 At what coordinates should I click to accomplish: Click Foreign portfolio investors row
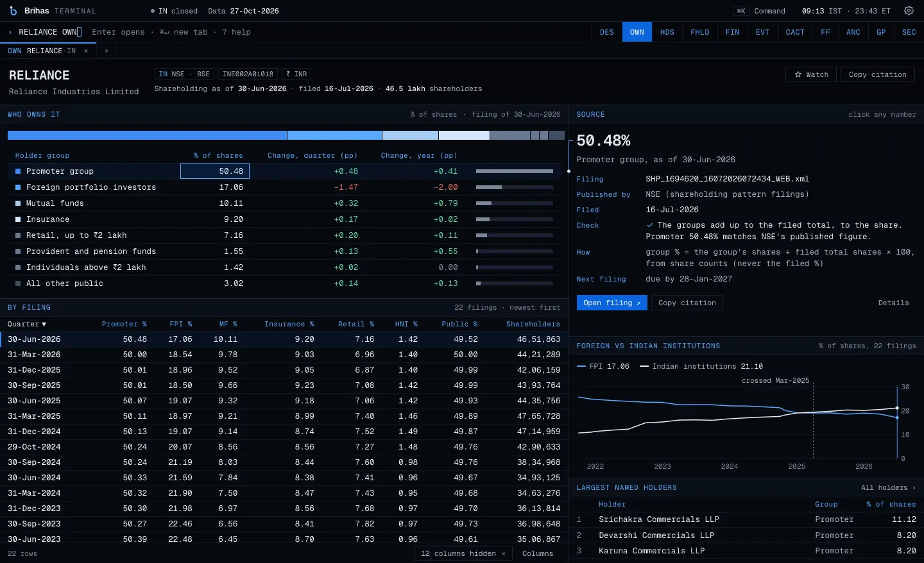[x=284, y=187]
